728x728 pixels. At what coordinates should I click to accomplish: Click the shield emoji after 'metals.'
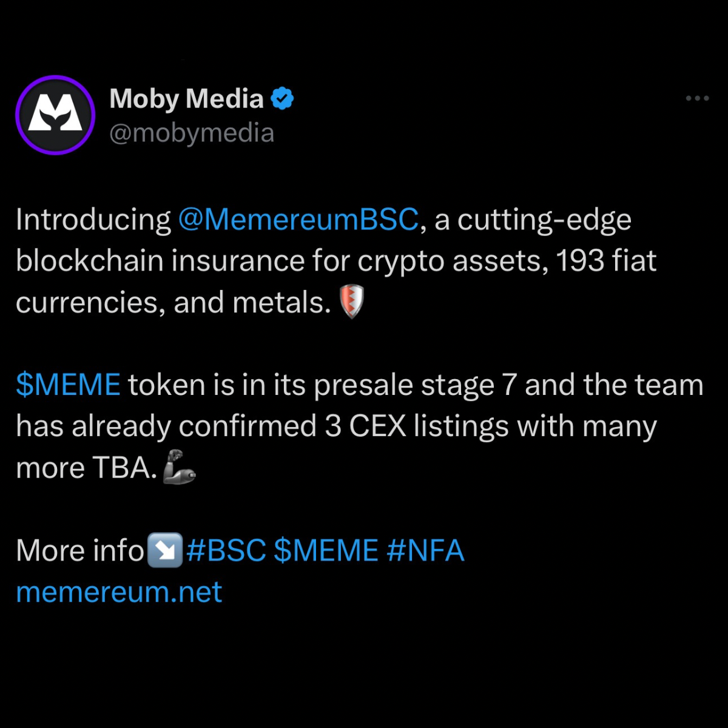[x=351, y=302]
